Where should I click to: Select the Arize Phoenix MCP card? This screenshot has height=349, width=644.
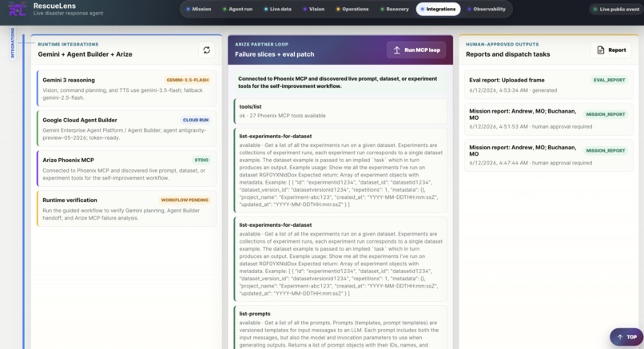pos(126,169)
